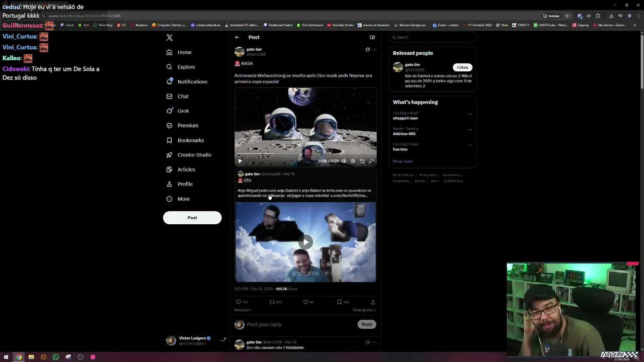Image resolution: width=644 pixels, height=362 pixels.
Task: Open options for chappell roan trend
Action: click(470, 114)
